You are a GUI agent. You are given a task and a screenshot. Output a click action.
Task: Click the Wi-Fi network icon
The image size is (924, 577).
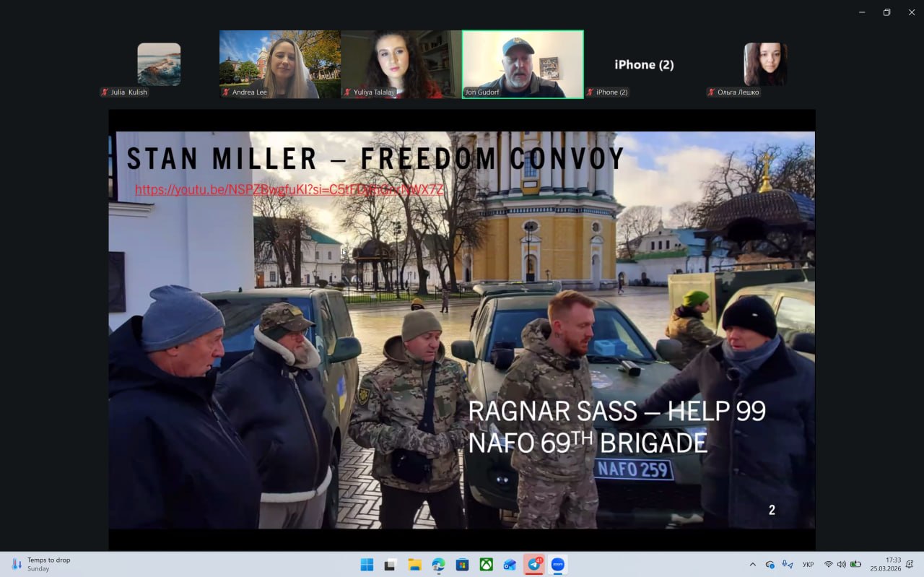coord(828,564)
